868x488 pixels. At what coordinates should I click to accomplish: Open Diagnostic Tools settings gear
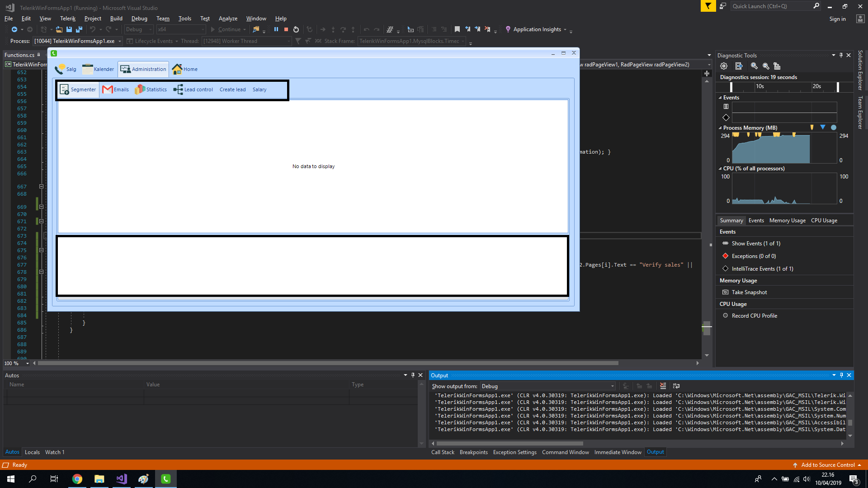(x=724, y=66)
